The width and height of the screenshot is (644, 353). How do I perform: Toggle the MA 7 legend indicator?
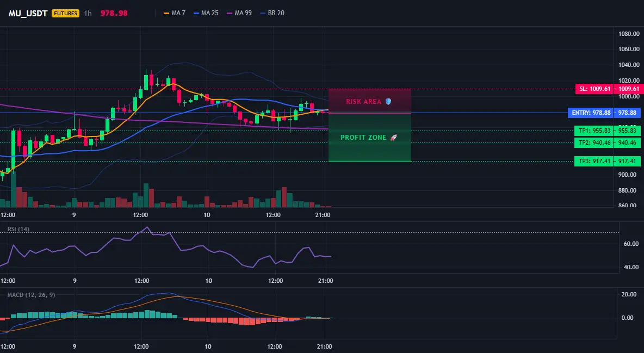pos(174,13)
